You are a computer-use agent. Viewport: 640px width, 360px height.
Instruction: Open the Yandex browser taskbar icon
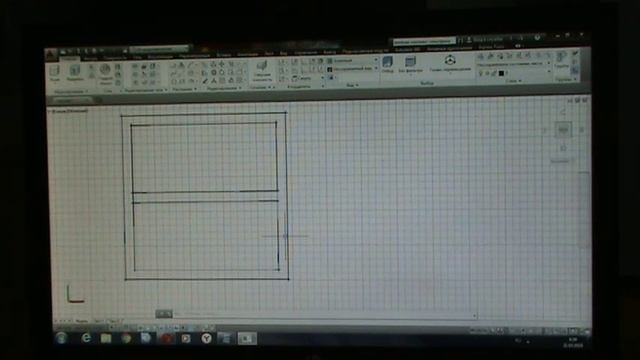(206, 338)
